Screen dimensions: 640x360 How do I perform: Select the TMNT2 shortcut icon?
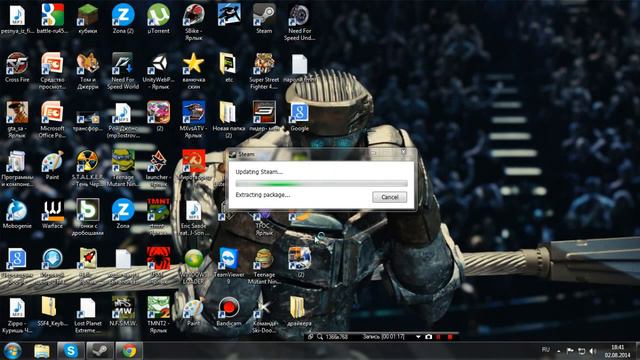pos(158,315)
